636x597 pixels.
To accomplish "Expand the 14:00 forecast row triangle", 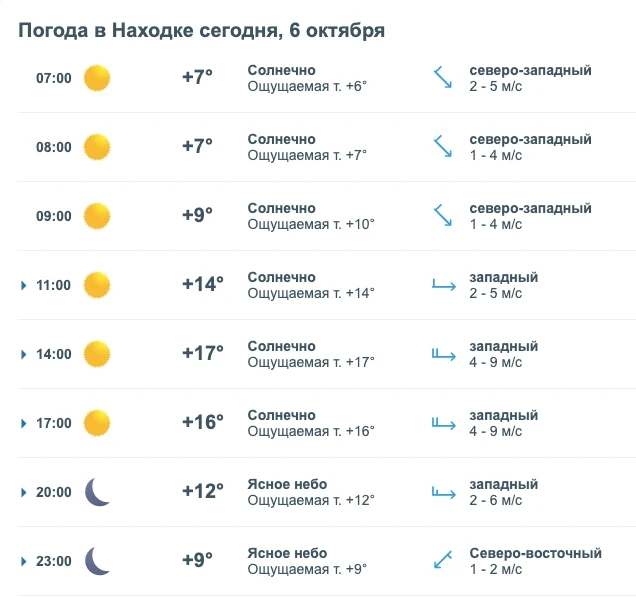I will tap(24, 354).
